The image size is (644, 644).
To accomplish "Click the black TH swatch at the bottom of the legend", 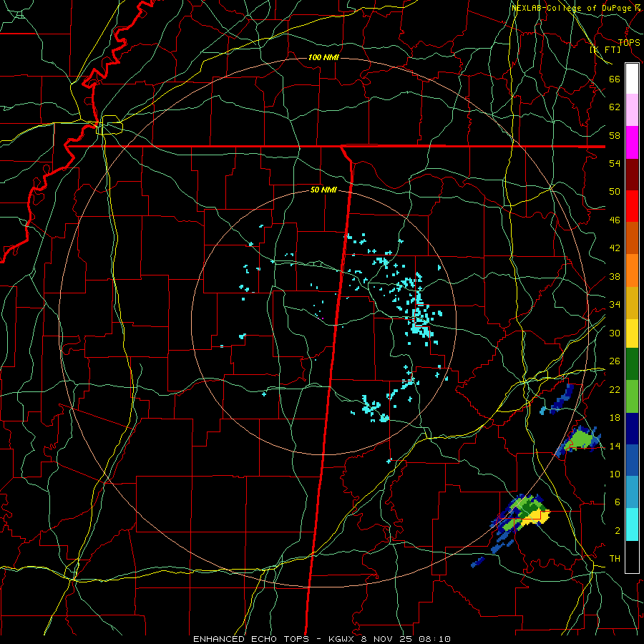I will coord(632,557).
